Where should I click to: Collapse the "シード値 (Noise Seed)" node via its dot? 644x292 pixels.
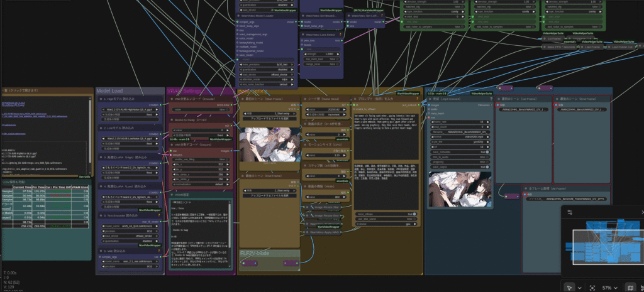pos(305,99)
